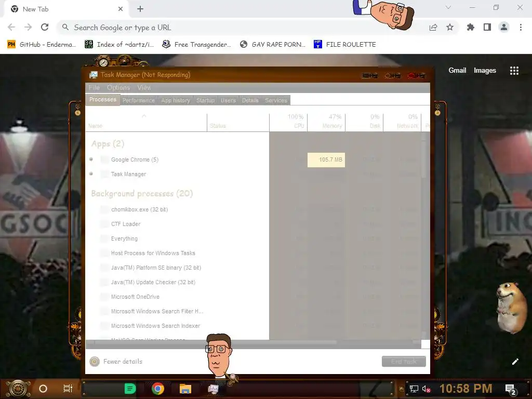Viewport: 532px width, 399px height.
Task: Sort by the Disk column header
Action: 364,122
